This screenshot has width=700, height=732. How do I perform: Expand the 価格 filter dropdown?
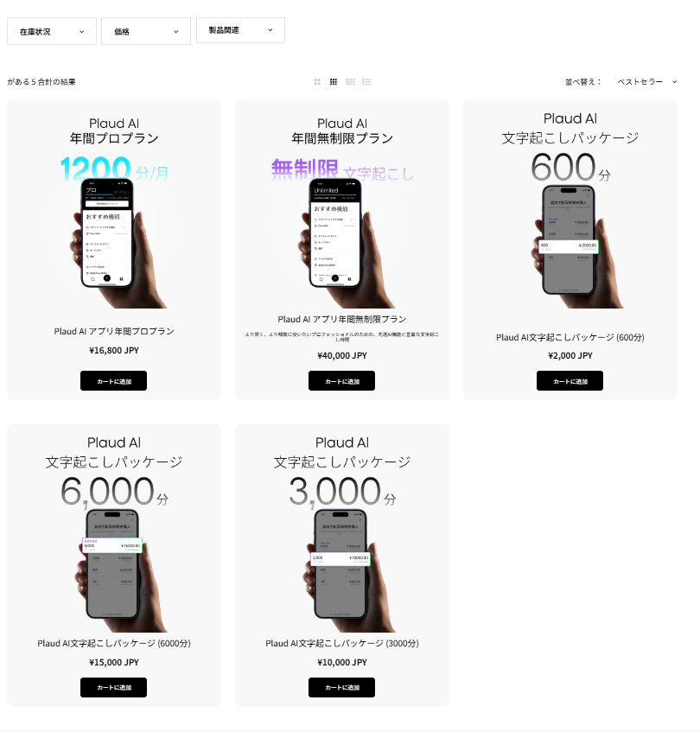point(146,31)
